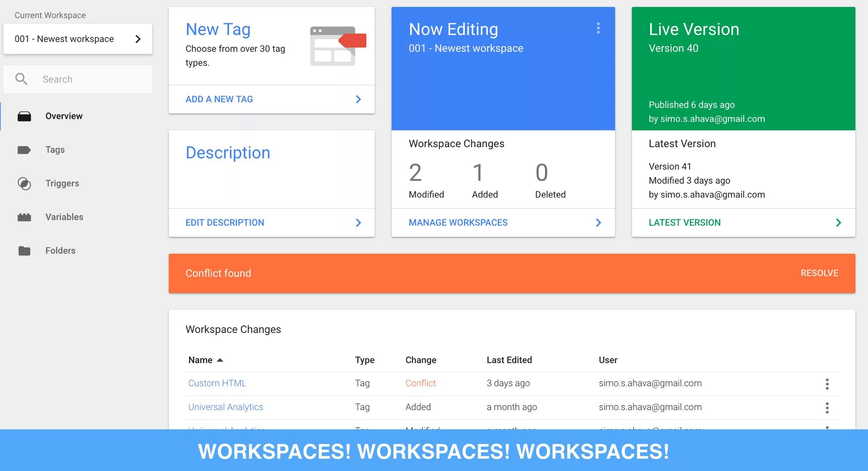868x471 pixels.
Task: Click RESOLVE conflict button
Action: (x=820, y=273)
